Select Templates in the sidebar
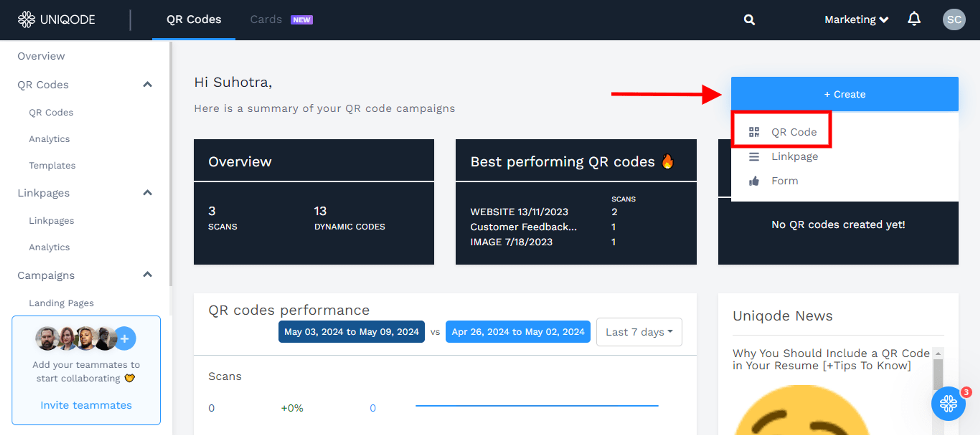 52,165
